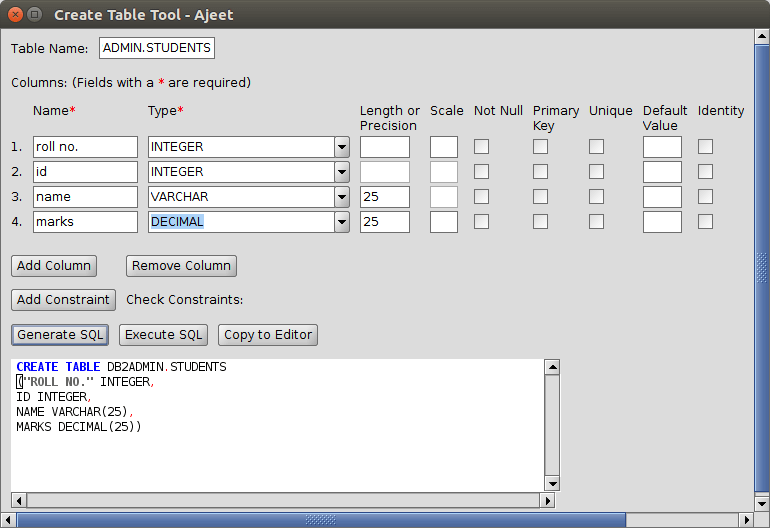The height and width of the screenshot is (528, 770).
Task: Check Not Null for marks column
Action: 481,222
